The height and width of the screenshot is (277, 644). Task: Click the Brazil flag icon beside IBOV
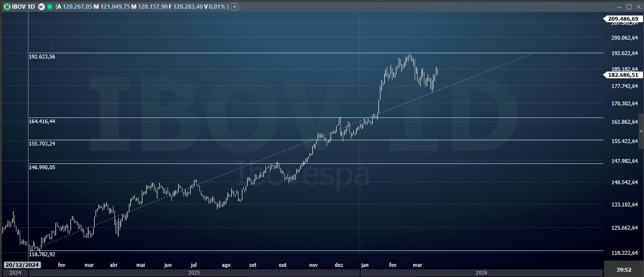tap(7, 7)
